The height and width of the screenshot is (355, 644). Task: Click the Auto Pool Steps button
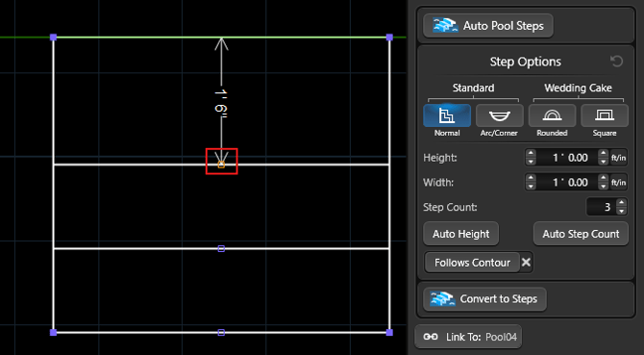tap(488, 26)
